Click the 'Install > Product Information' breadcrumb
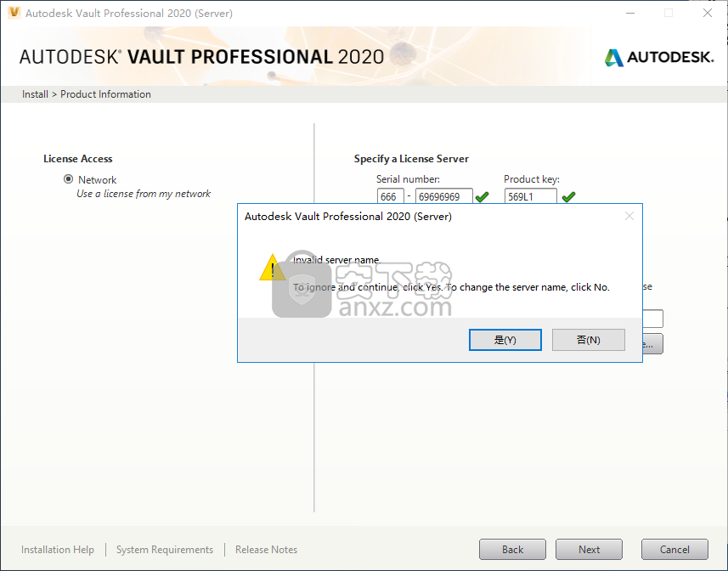Viewport: 728px width, 571px height. click(87, 94)
